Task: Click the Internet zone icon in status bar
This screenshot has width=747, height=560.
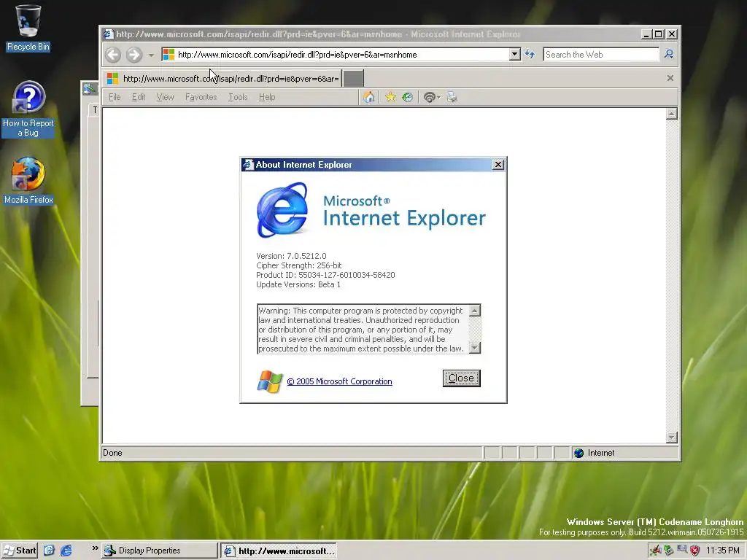Action: [578, 453]
